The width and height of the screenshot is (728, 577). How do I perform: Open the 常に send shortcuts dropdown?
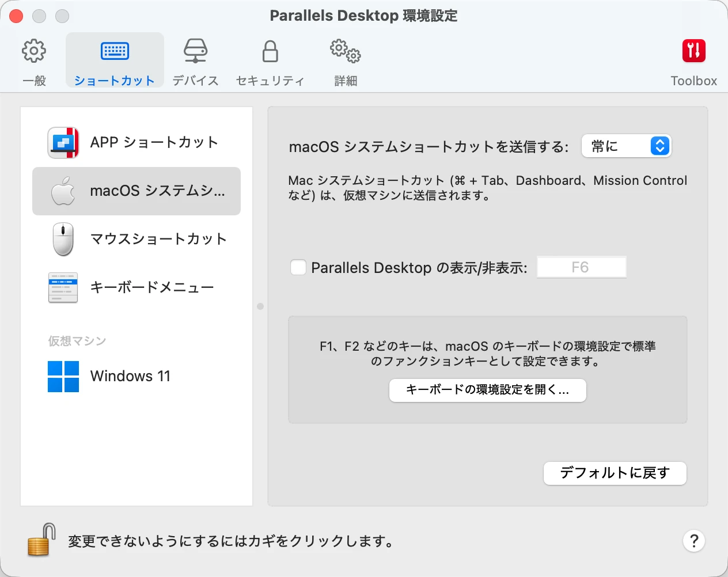(x=626, y=146)
